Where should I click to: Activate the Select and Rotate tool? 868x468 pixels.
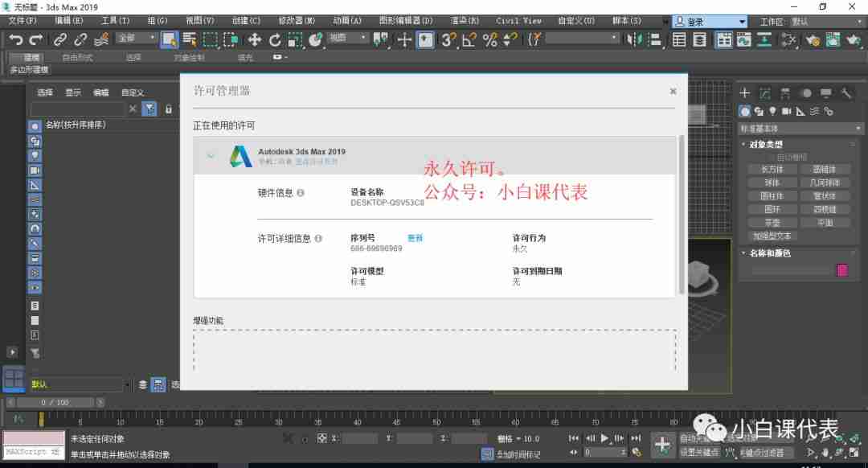274,38
